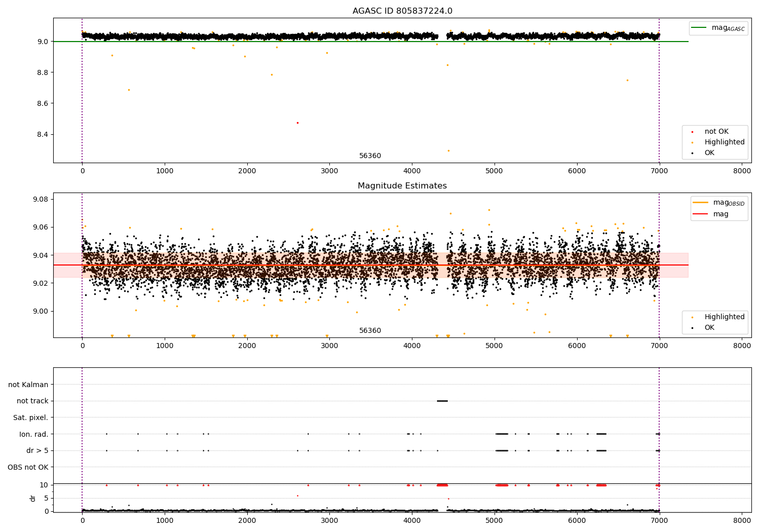Click the 9.02 y-axis tick label
This screenshot has width=760, height=532.
(x=41, y=283)
